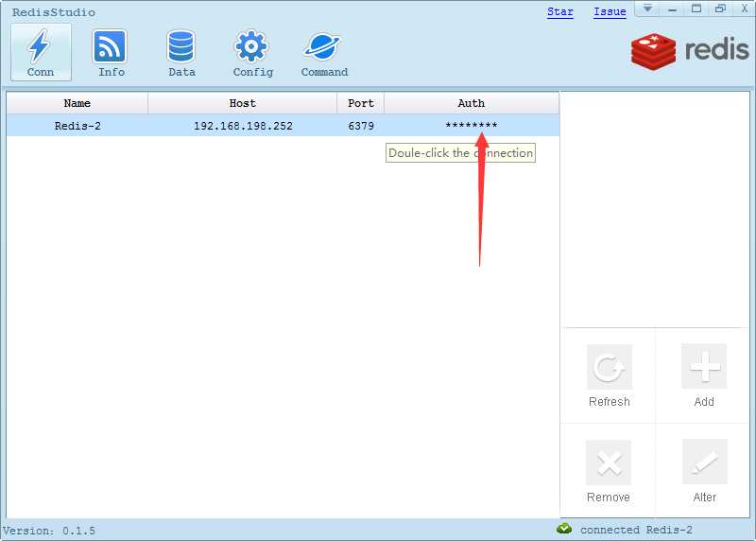
Task: Minimize the RedisStudio window
Action: point(672,9)
